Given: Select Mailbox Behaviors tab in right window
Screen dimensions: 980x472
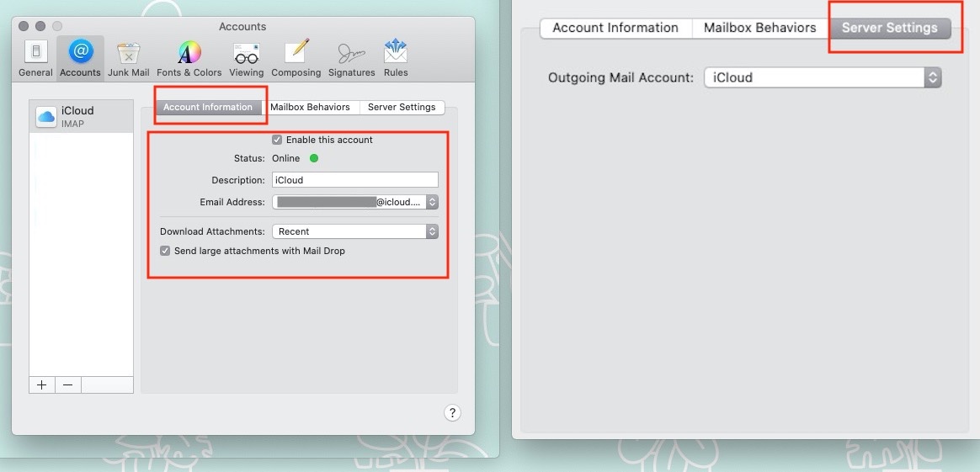Looking at the screenshot, I should click(x=760, y=28).
